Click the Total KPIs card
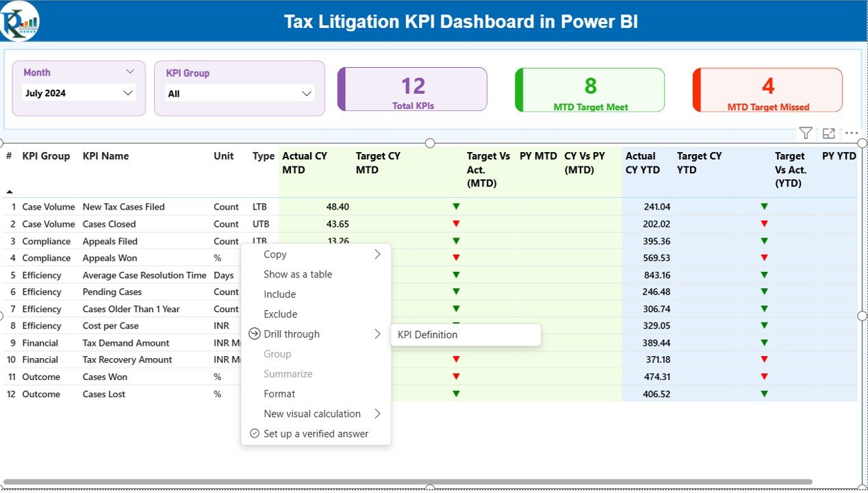868x493 pixels. click(411, 89)
